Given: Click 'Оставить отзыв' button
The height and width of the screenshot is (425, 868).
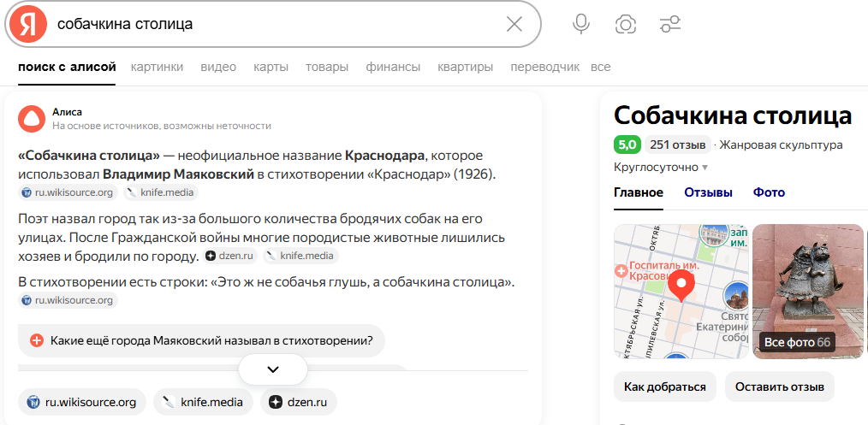Looking at the screenshot, I should (x=780, y=387).
